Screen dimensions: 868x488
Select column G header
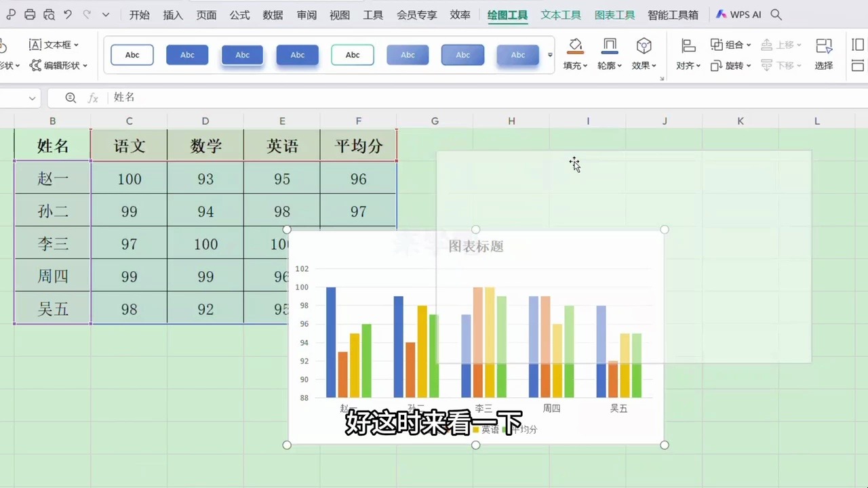pos(435,121)
